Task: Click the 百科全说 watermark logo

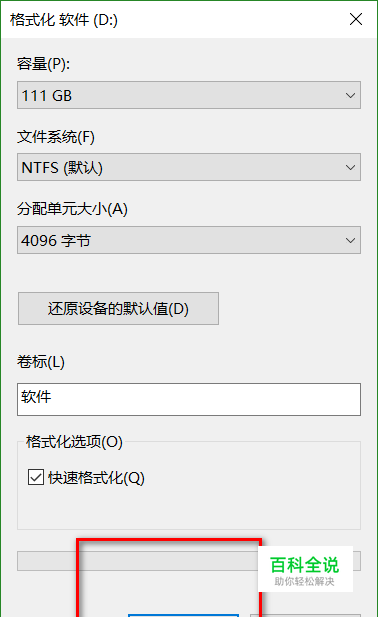Action: point(305,569)
